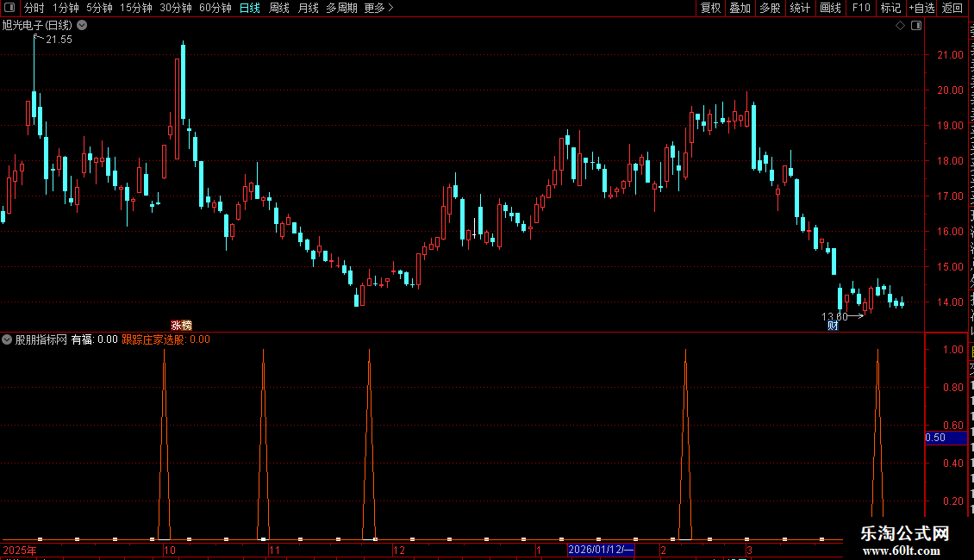Select the 5分钟 period tab
This screenshot has height=560, width=974.
pyautogui.click(x=99, y=8)
